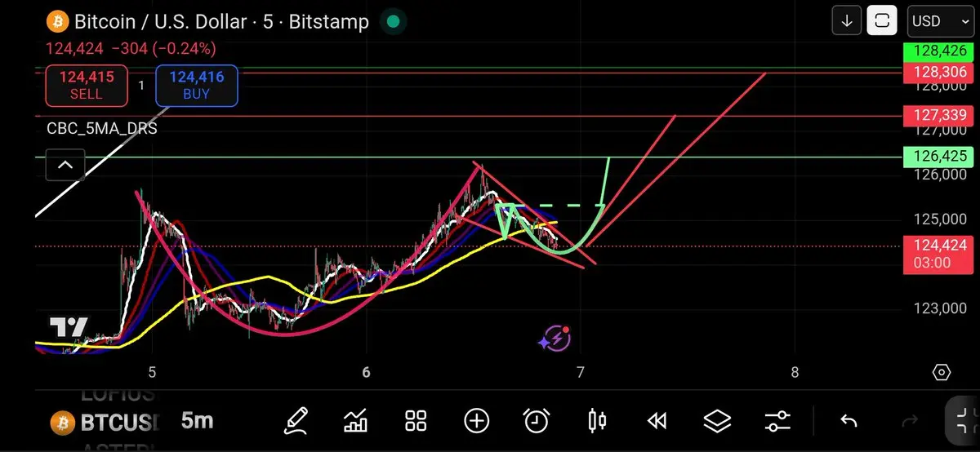The image size is (980, 452).
Task: Undo the last drawing action
Action: (849, 421)
